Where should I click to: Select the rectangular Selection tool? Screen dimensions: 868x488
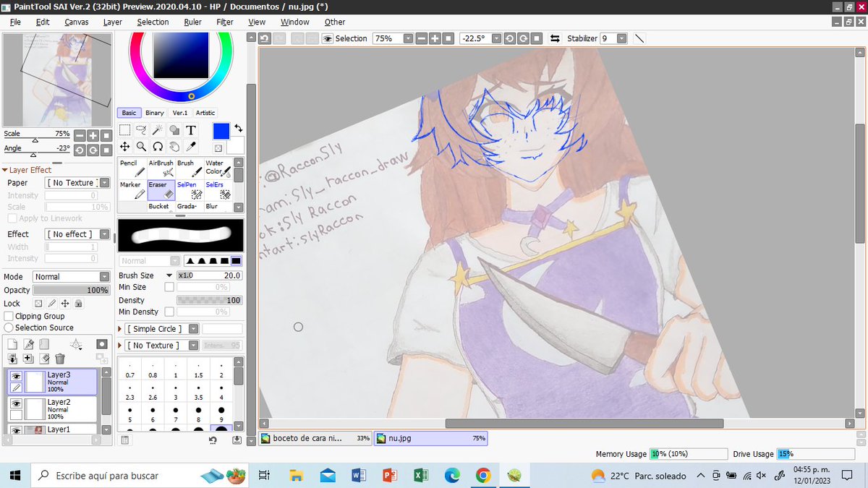click(x=125, y=130)
